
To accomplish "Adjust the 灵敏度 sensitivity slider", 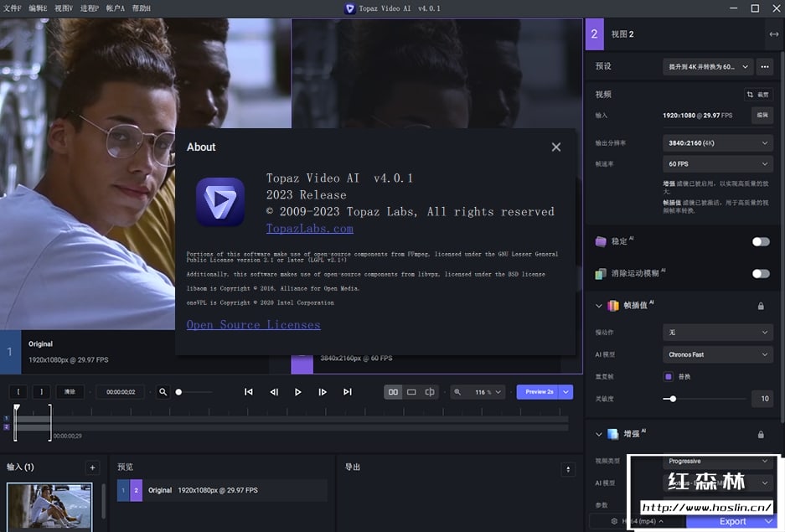I will pos(673,399).
